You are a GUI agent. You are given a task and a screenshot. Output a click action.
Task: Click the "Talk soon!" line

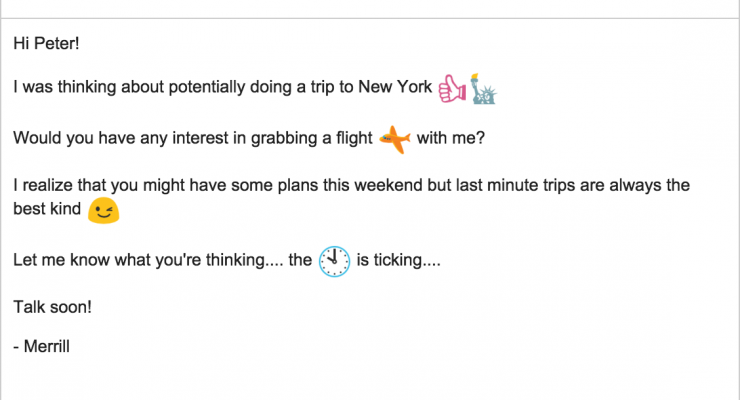coord(53,308)
